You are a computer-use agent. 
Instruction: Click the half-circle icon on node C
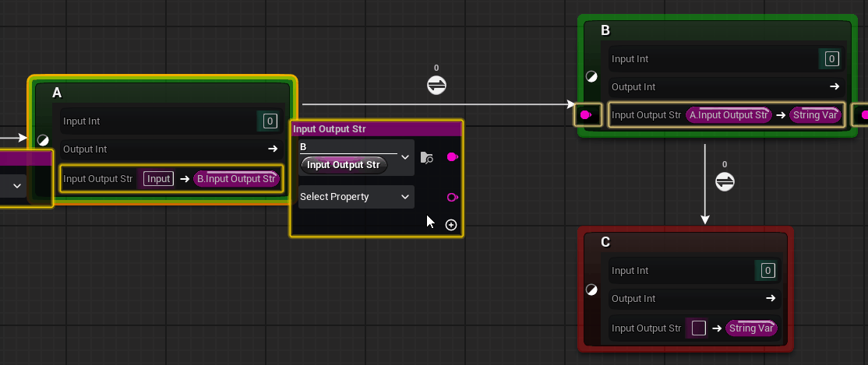tap(591, 290)
